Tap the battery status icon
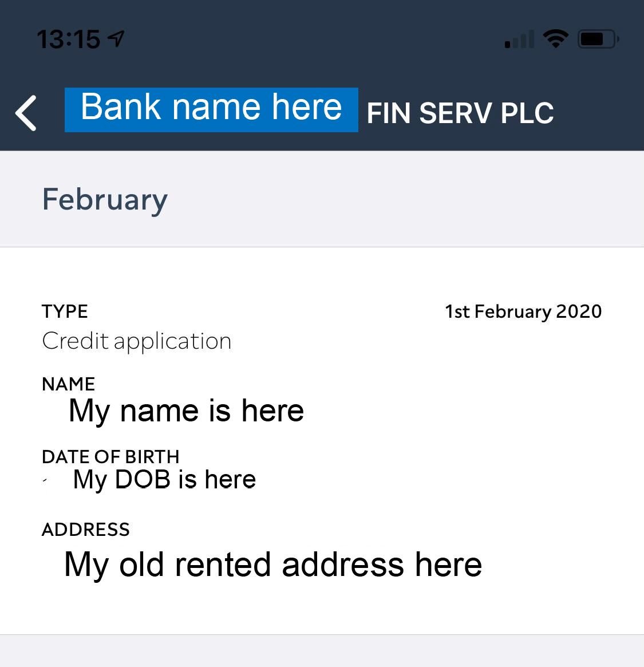 pyautogui.click(x=598, y=39)
